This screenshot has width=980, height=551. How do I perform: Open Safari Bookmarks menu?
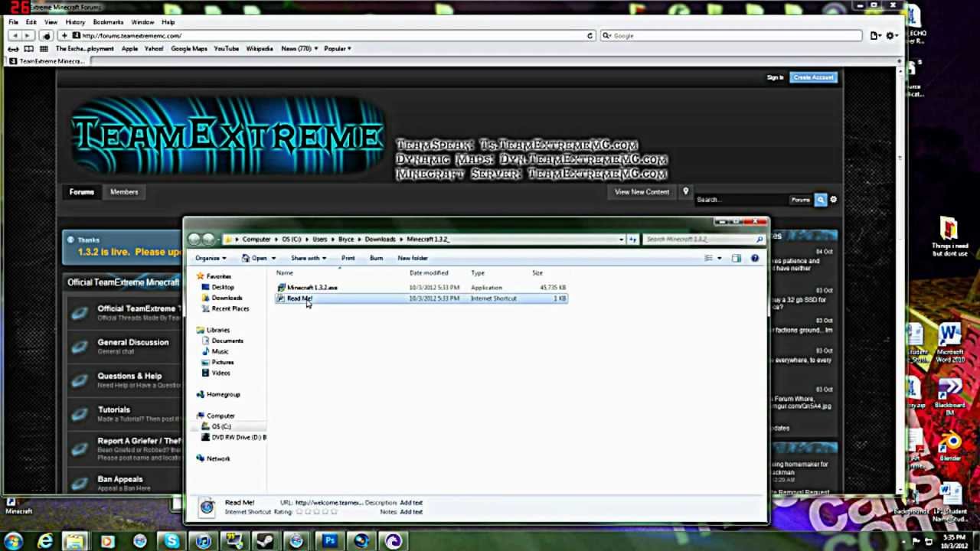[108, 22]
